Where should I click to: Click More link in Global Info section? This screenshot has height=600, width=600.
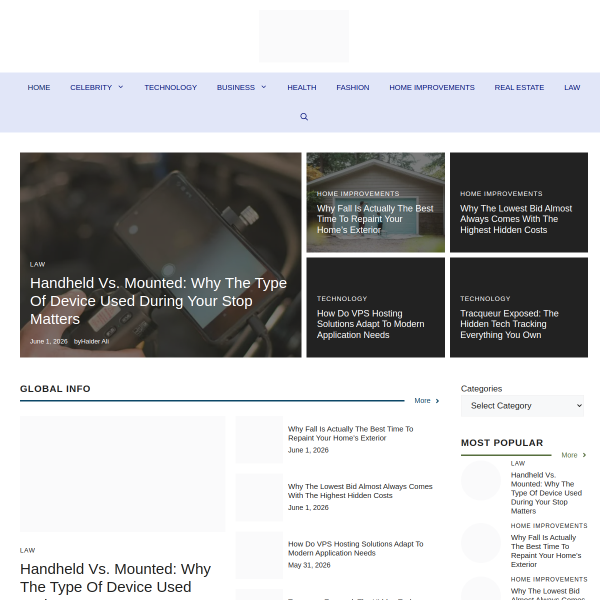[x=422, y=401]
